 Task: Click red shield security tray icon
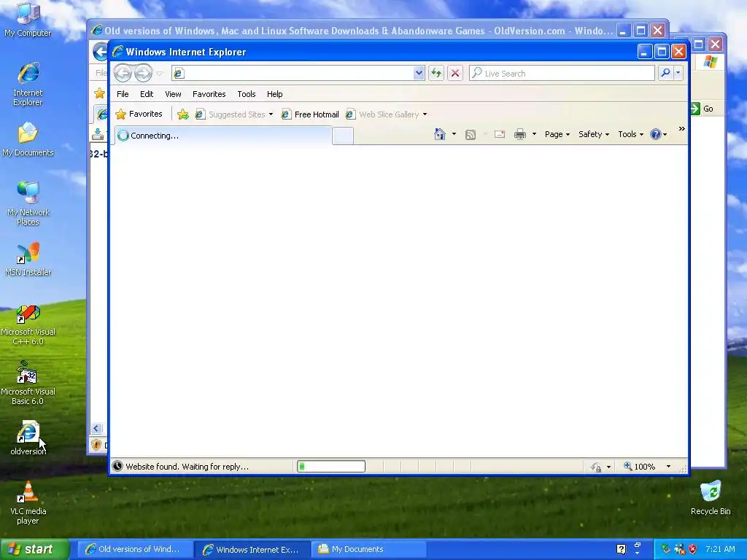point(692,549)
